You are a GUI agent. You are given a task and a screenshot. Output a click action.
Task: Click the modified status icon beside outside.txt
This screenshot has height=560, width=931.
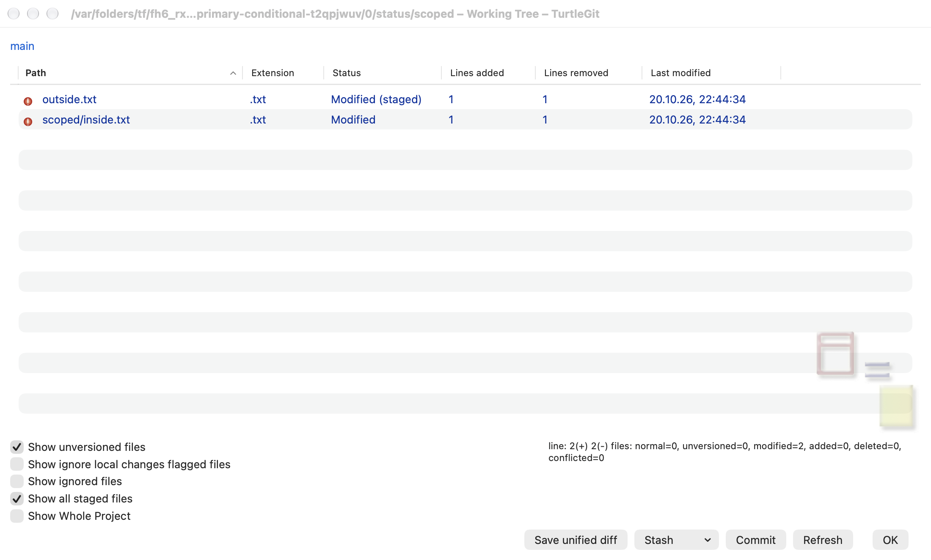click(x=28, y=101)
